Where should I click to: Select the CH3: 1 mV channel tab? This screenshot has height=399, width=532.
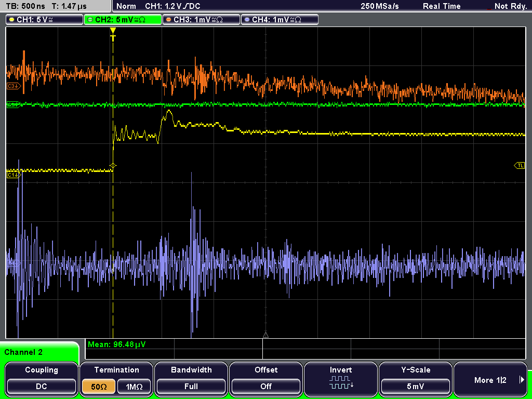point(201,20)
